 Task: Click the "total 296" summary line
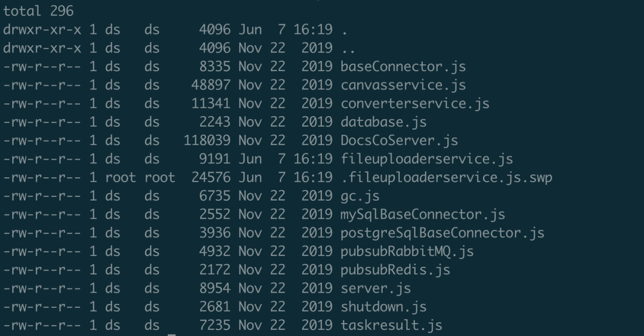click(39, 11)
